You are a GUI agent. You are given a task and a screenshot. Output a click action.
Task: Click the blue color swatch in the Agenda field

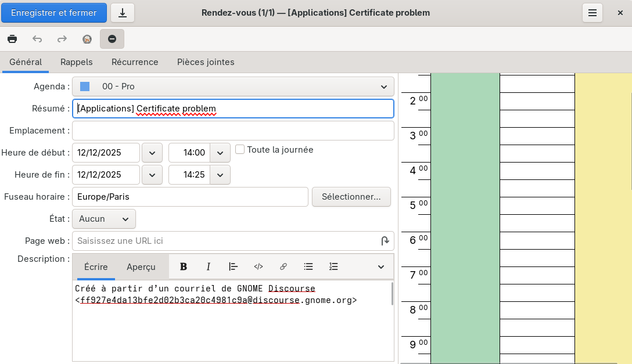(x=85, y=87)
